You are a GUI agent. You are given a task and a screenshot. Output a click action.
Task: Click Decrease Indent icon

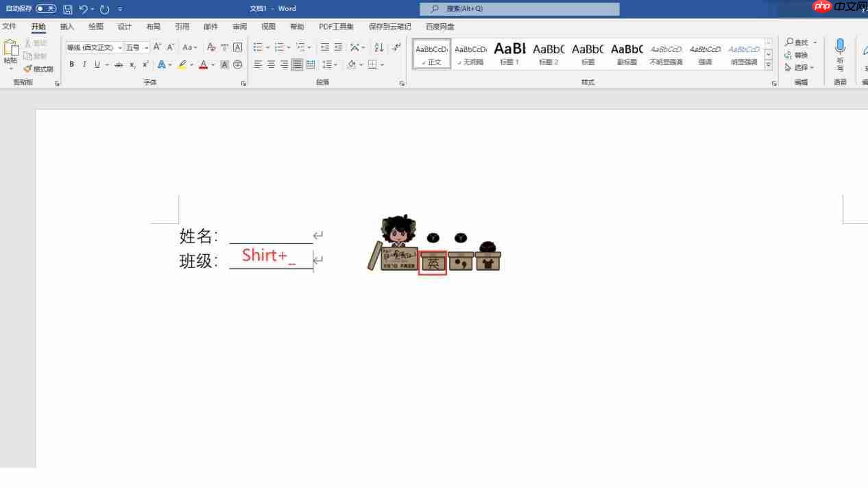(325, 47)
